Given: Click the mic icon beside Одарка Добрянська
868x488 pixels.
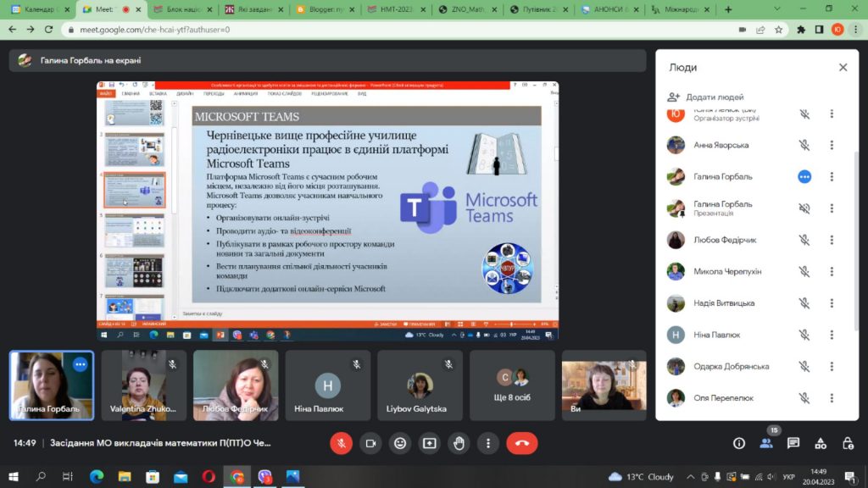Looking at the screenshot, I should 804,366.
